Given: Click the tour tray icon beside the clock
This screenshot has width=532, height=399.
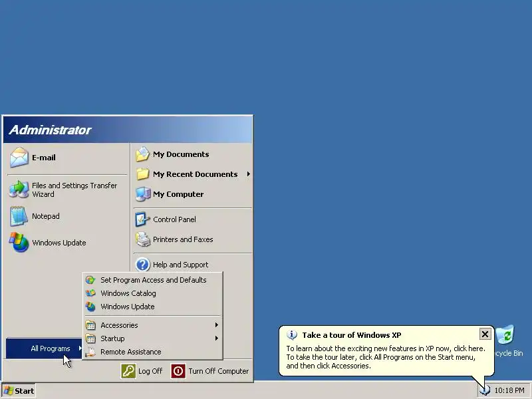Looking at the screenshot, I should (485, 390).
